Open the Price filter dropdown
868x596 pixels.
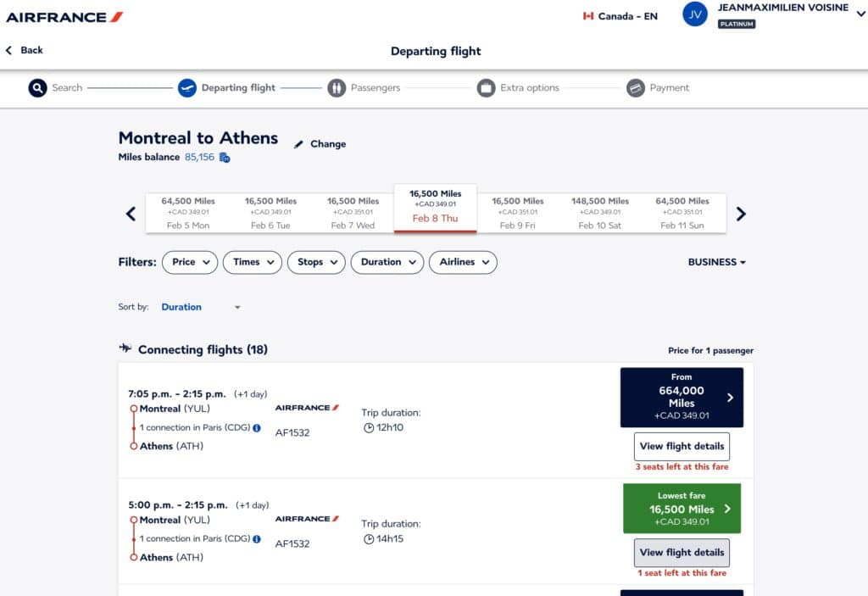(189, 263)
